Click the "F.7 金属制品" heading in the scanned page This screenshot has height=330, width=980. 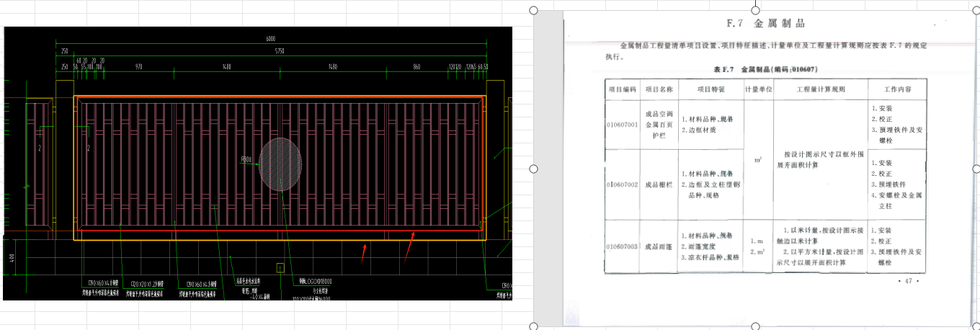point(767,24)
